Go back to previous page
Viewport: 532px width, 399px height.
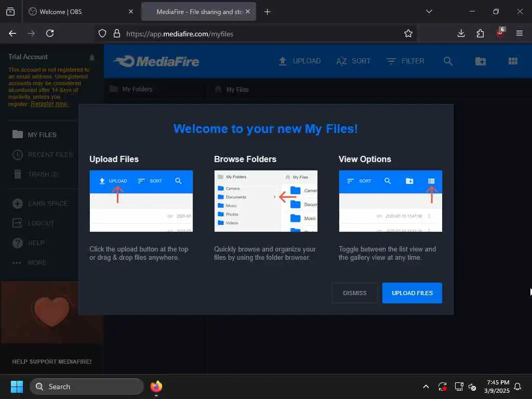[12, 33]
